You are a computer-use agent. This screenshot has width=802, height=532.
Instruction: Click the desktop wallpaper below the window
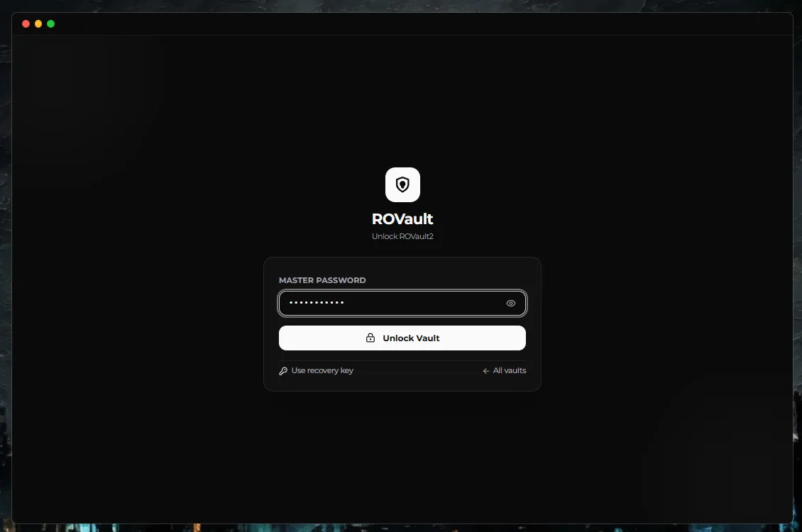(x=401, y=528)
